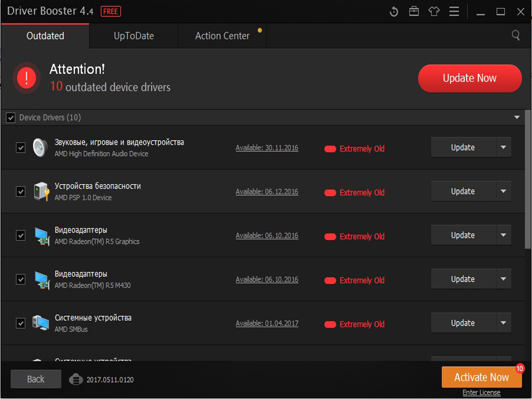Switch to the UpToDate tab

tap(132, 35)
